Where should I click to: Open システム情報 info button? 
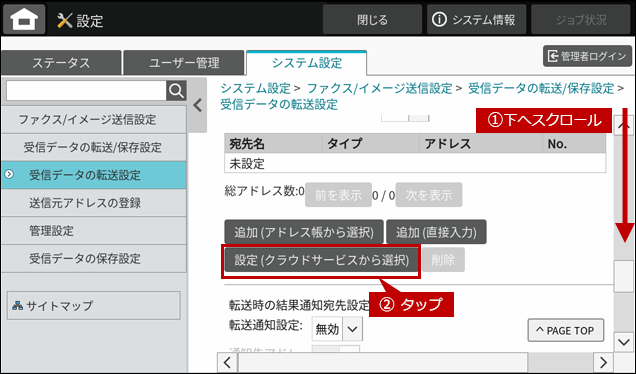pyautogui.click(x=476, y=19)
